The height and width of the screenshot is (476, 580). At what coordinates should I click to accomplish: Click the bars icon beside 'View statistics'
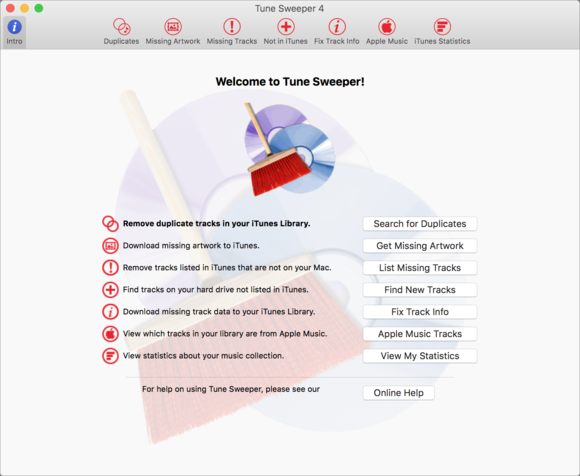click(x=110, y=356)
